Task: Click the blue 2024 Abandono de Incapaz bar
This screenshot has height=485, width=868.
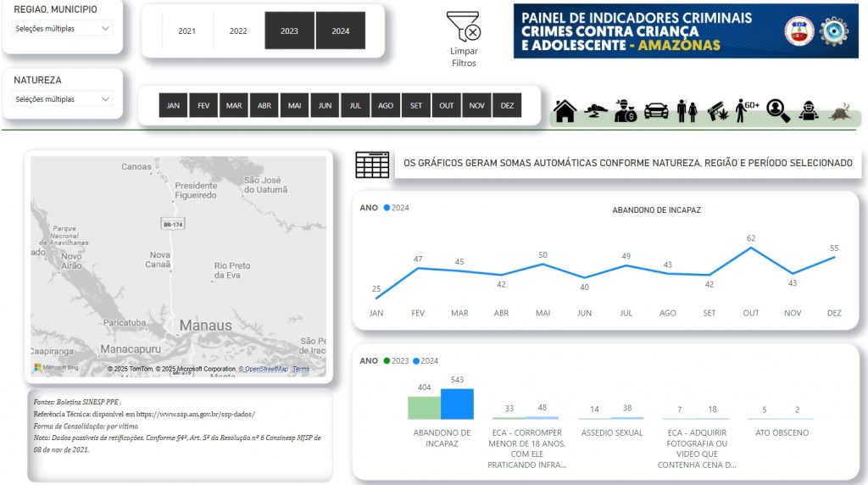Action: (x=457, y=404)
